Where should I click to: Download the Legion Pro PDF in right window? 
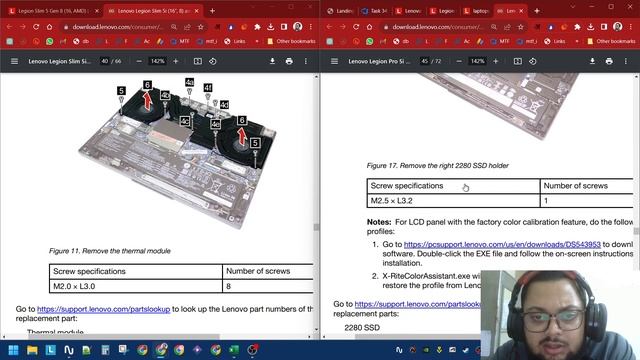click(x=592, y=61)
